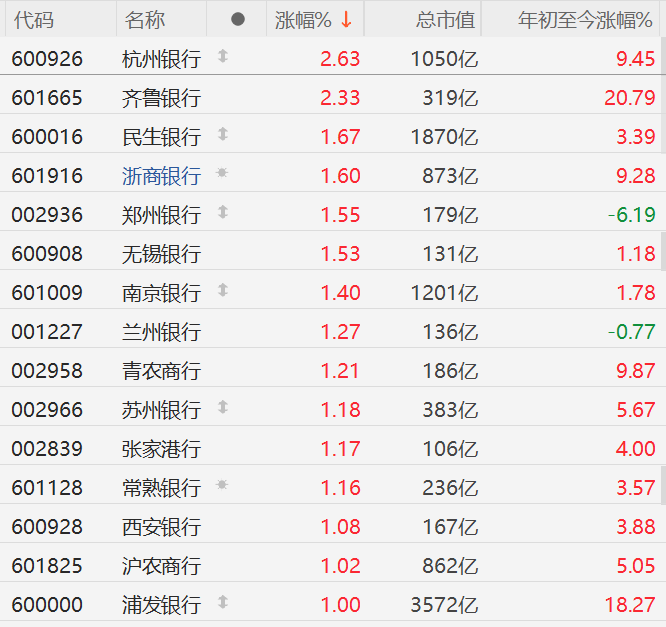Click stock code 600908
666x627 pixels.
click(47, 254)
